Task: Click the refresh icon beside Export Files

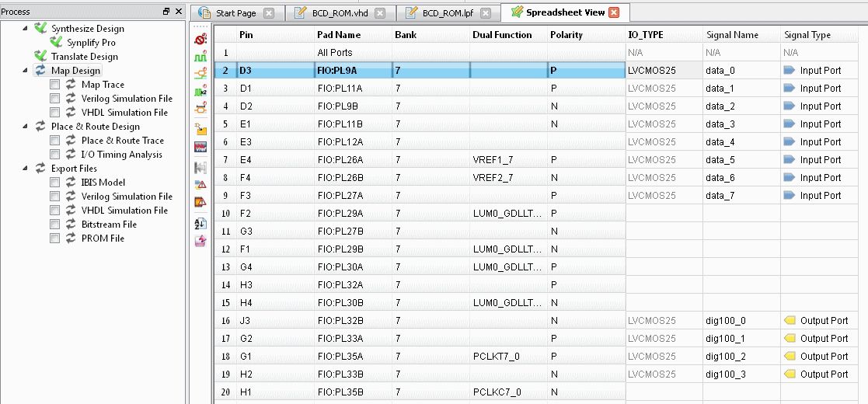Action: [40, 169]
